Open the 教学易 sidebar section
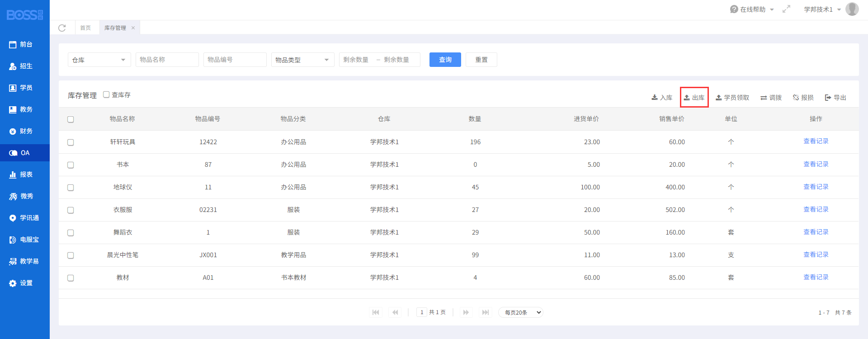This screenshot has height=339, width=868. [x=25, y=261]
